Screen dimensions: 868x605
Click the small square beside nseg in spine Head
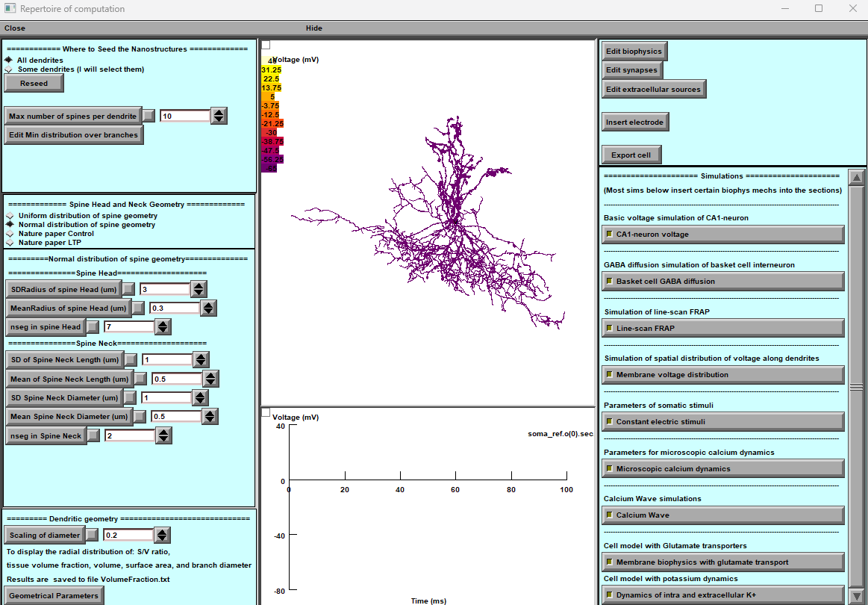[93, 326]
